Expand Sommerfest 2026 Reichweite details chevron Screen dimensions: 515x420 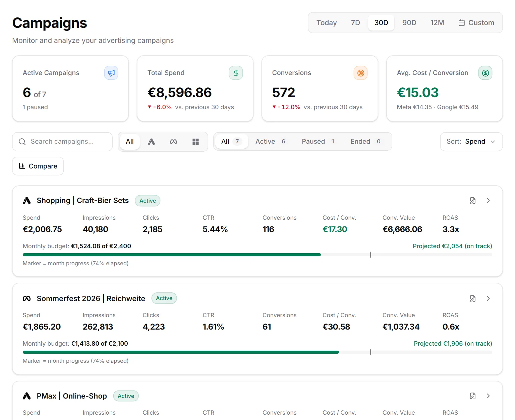(x=488, y=298)
